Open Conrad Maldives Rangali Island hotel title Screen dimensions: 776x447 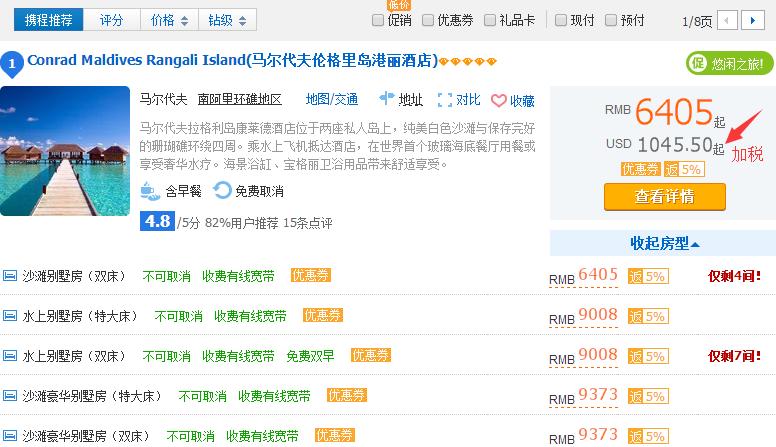(233, 60)
